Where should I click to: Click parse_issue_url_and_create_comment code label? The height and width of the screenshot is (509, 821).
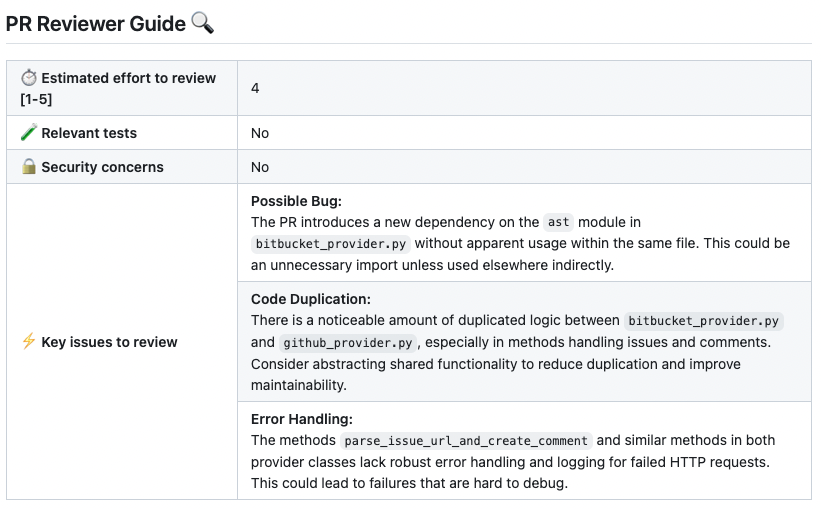(466, 441)
